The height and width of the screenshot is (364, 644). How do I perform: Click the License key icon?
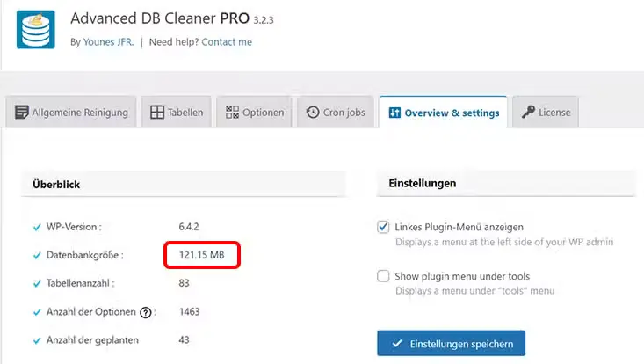[528, 113]
